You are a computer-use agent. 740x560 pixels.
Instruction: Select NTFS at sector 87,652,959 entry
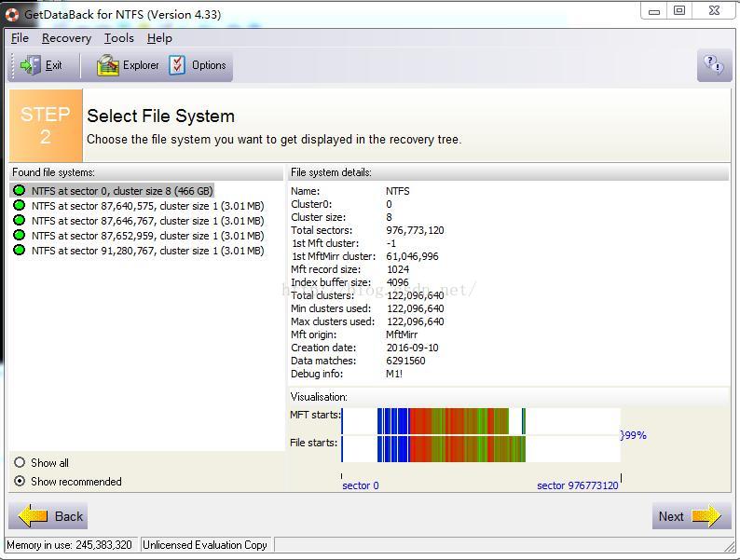(147, 236)
